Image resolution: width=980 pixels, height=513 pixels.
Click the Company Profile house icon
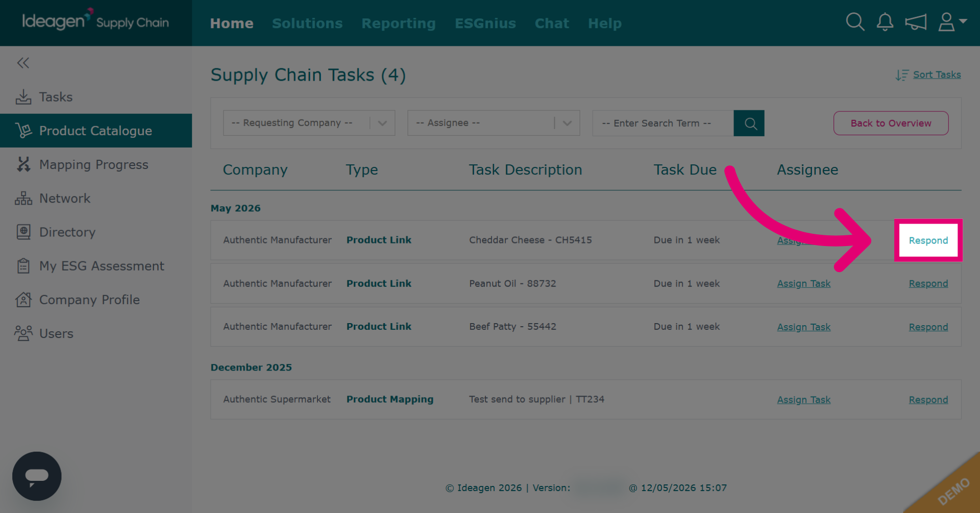(x=23, y=300)
